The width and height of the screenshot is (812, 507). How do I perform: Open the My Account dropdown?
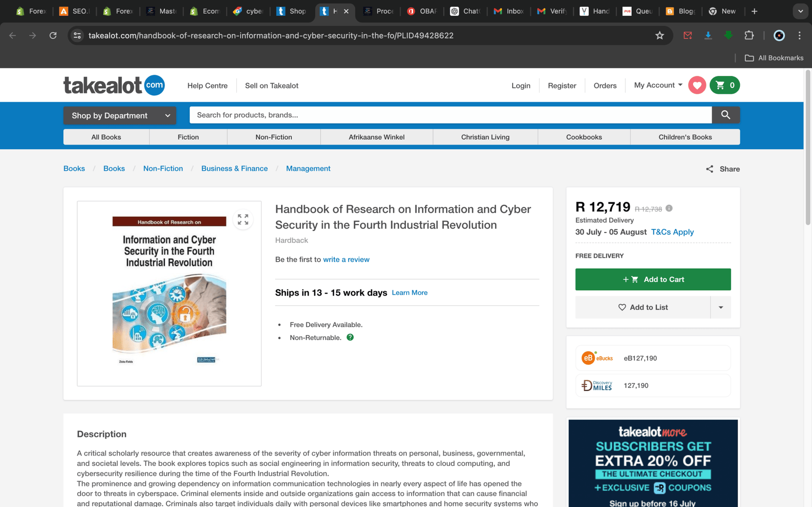click(658, 85)
